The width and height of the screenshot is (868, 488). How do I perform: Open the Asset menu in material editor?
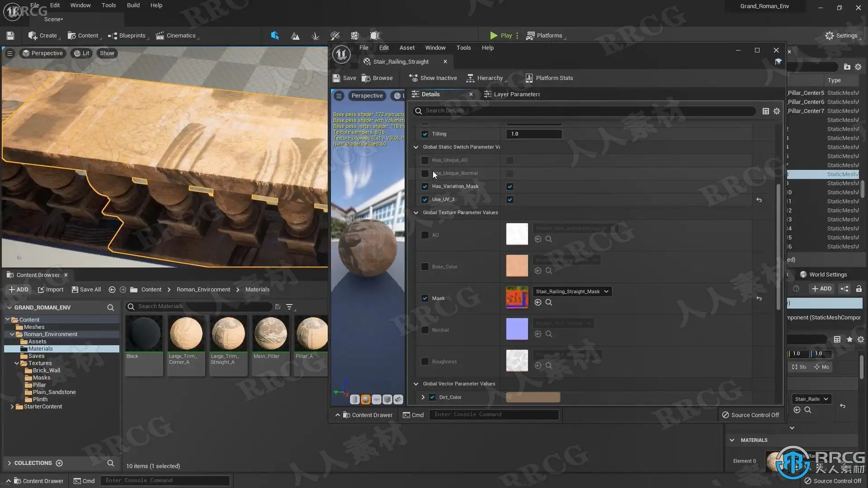(x=406, y=48)
